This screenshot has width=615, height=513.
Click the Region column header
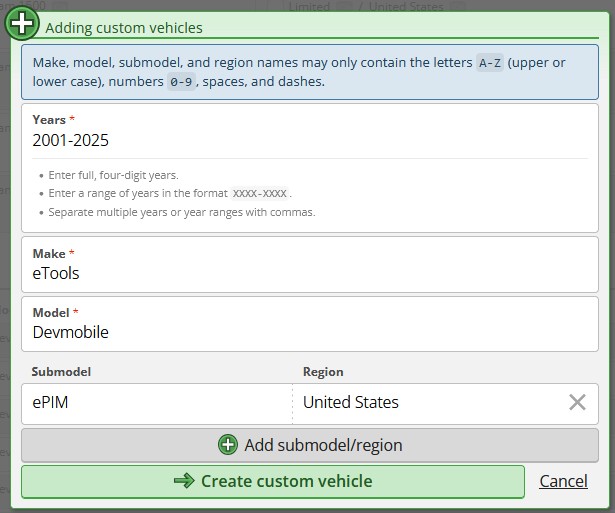click(323, 372)
